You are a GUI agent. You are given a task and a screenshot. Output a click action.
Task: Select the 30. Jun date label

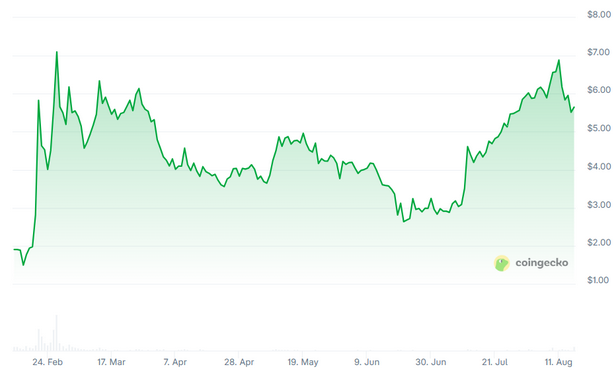pyautogui.click(x=431, y=362)
